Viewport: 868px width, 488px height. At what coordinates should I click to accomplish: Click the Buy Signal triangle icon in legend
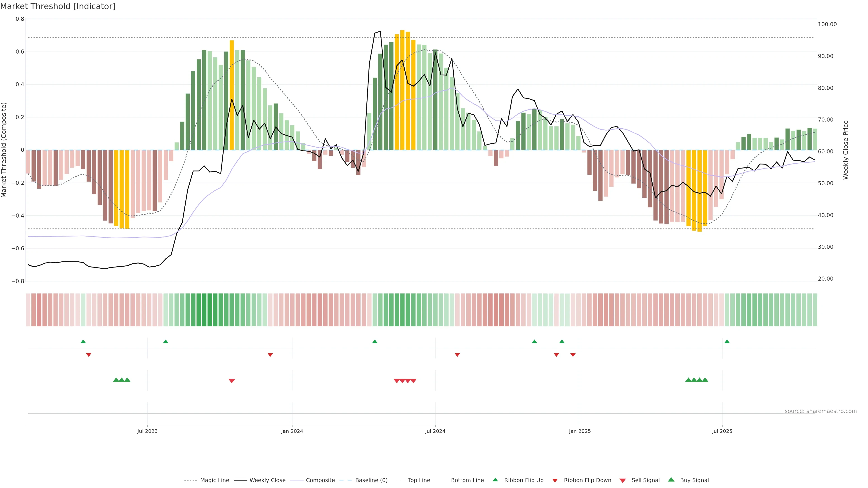[x=671, y=480]
